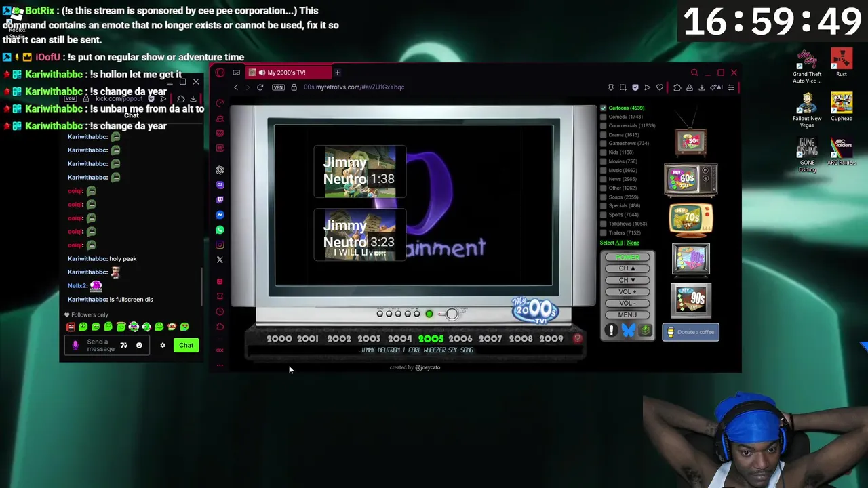Click the blue butterfly Bluesky icon
The image size is (868, 488).
(628, 331)
